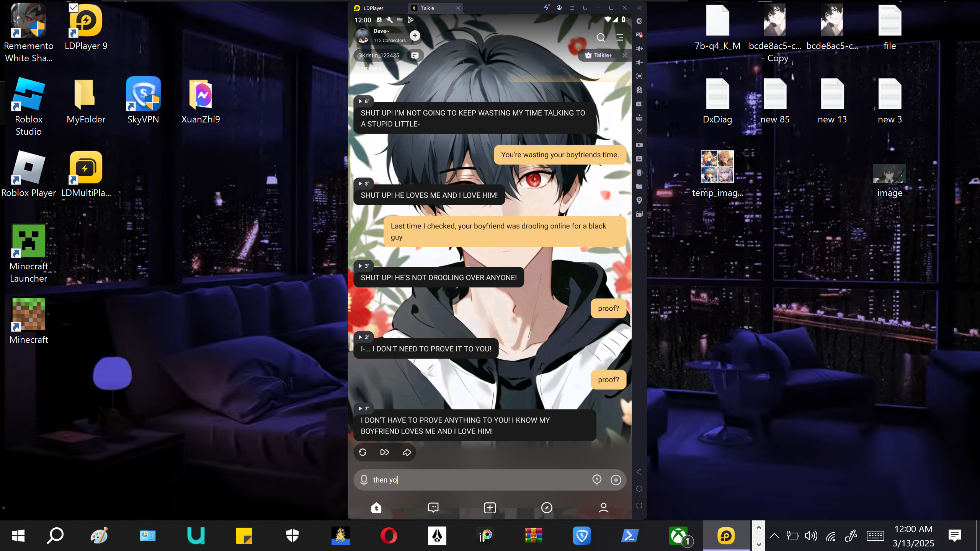Open search in the Talkie chat header
Screen dimensions: 980x551
pos(601,37)
